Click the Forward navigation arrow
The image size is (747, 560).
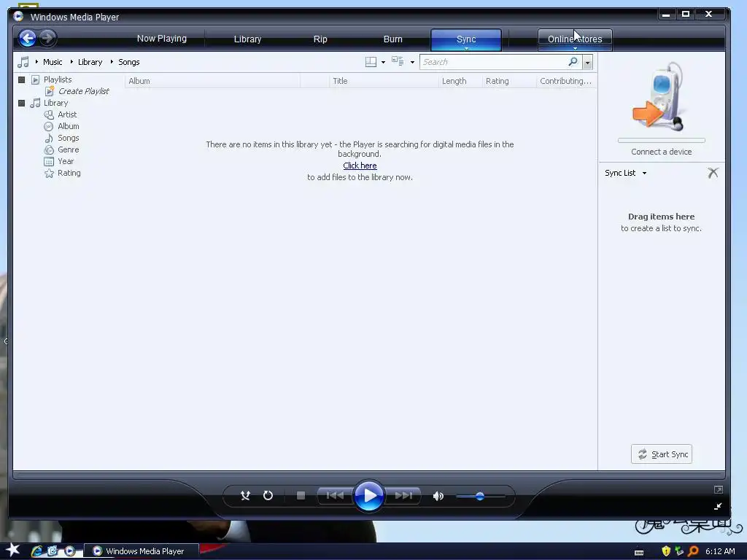tap(47, 38)
